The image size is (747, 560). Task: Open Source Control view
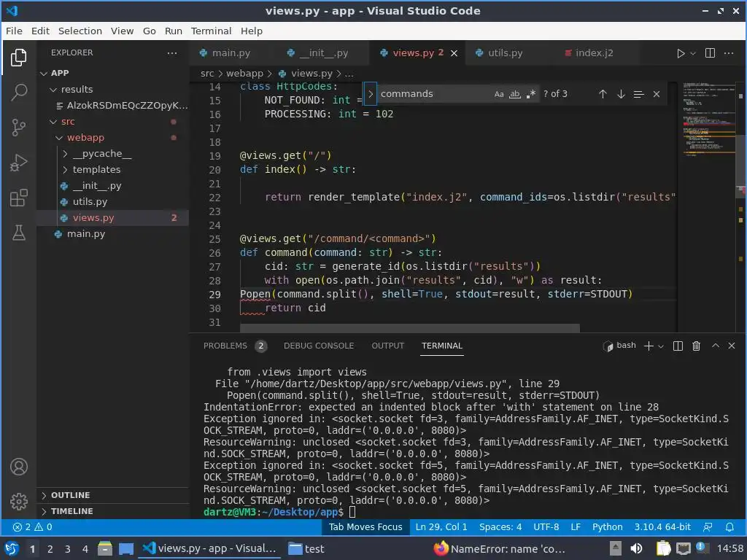click(x=18, y=127)
